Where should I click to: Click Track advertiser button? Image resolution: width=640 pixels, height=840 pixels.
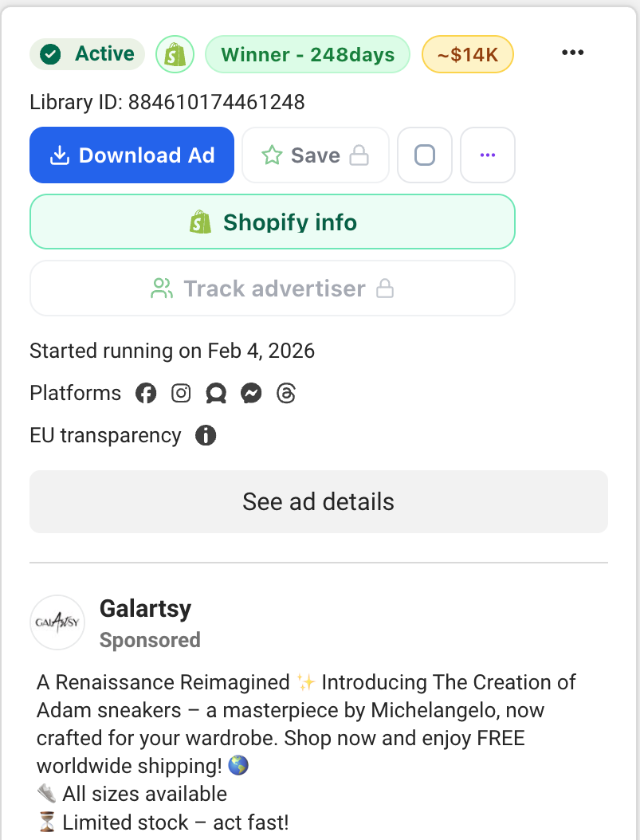tap(272, 289)
